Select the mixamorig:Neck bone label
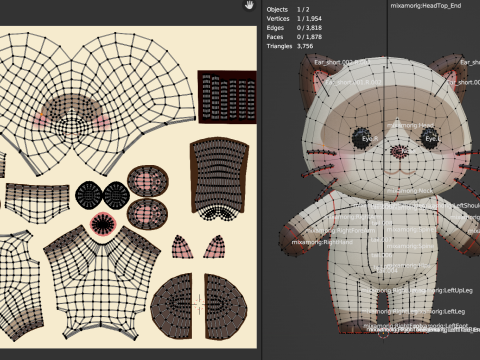The height and width of the screenshot is (360, 480). point(410,191)
